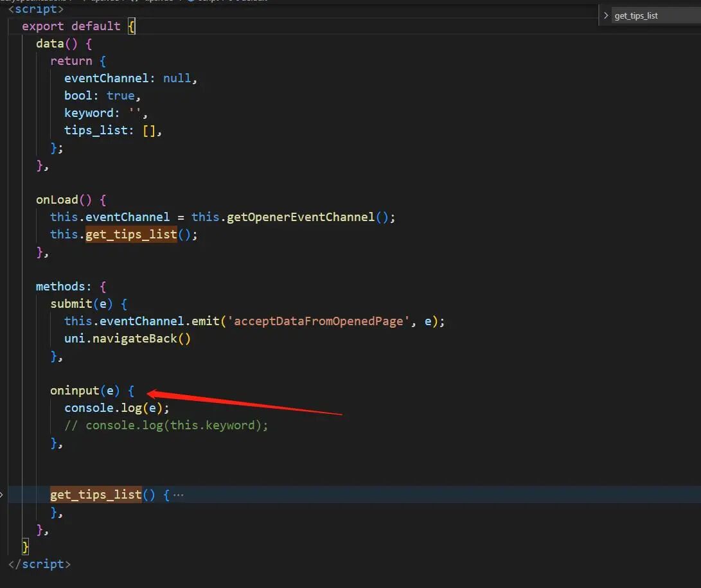Click 'eventChannel: null,' property line
Viewport: 701px width, 588px height.
click(130, 78)
